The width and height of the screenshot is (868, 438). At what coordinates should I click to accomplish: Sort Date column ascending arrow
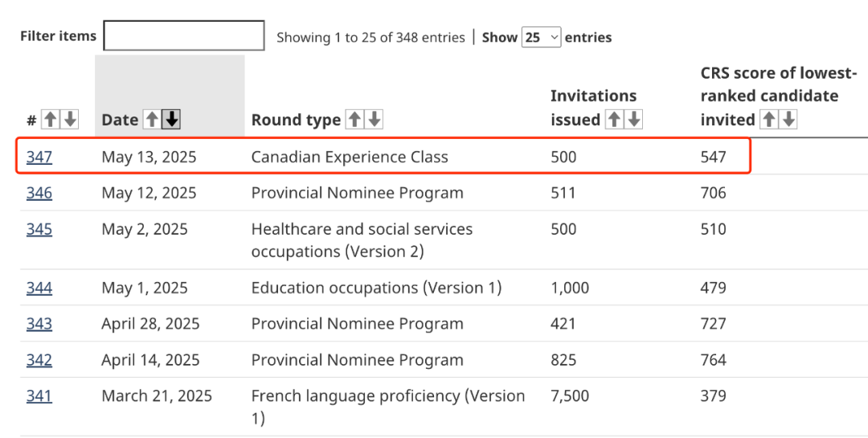(152, 120)
